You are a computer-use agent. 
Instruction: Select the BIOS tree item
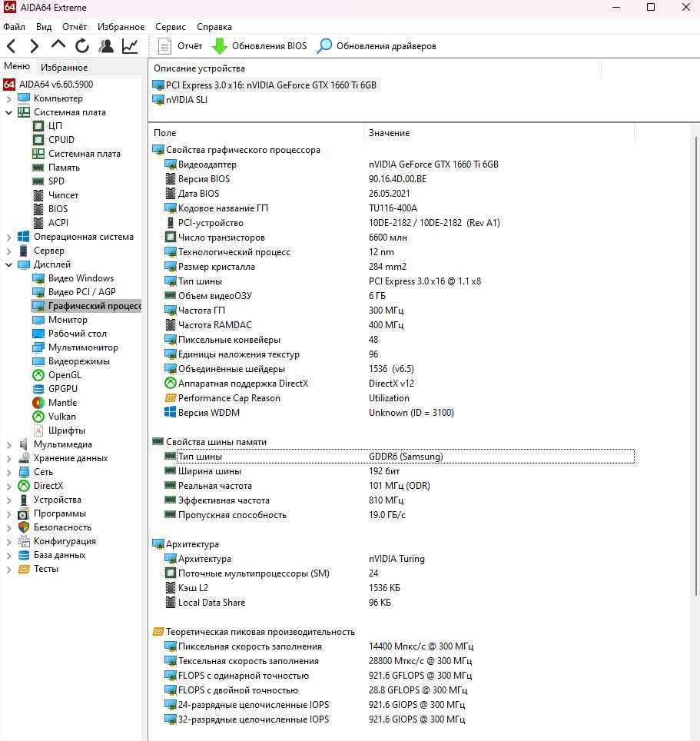(58, 209)
